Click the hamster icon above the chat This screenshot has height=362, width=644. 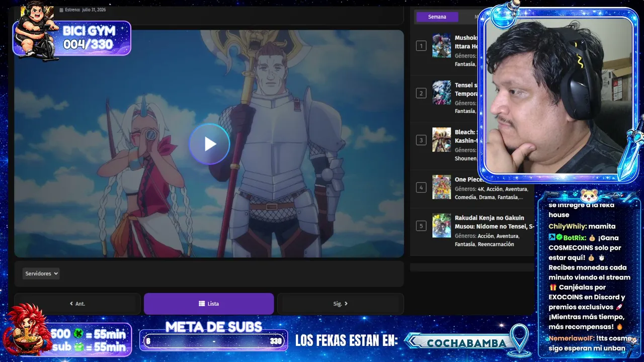(x=589, y=196)
